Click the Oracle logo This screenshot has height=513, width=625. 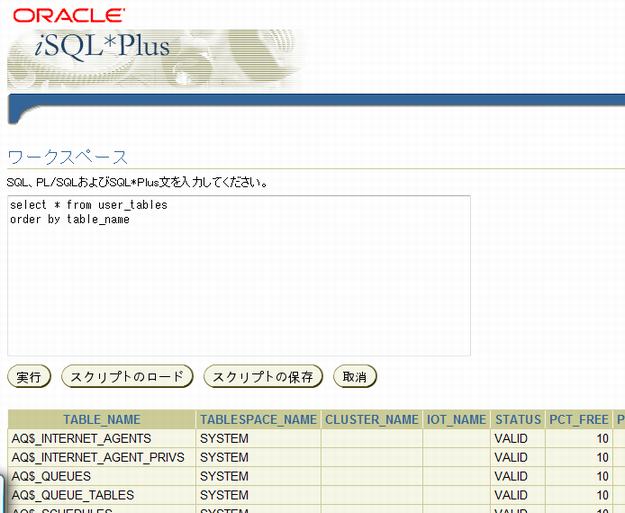[x=69, y=16]
